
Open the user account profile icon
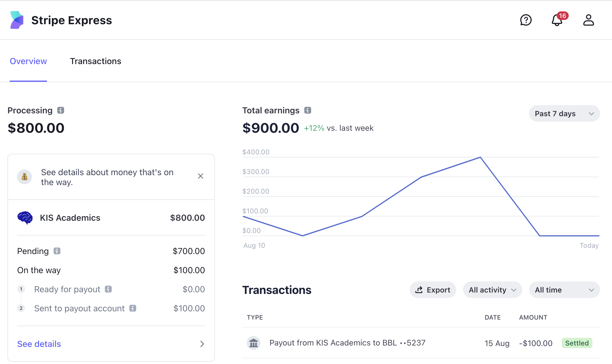click(588, 20)
